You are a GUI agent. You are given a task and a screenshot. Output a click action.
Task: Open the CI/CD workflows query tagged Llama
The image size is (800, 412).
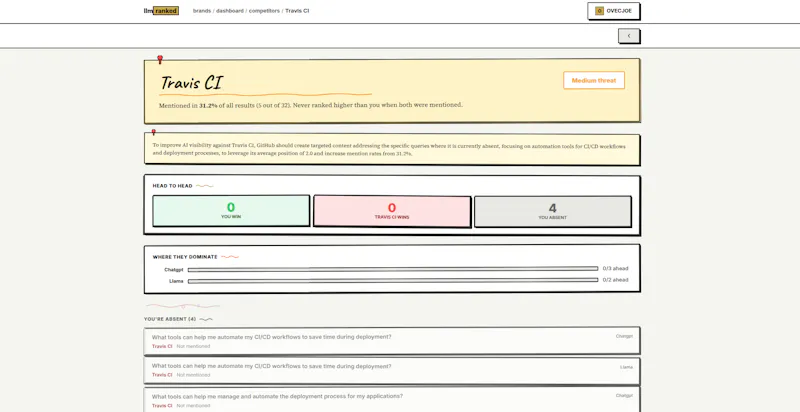pos(392,370)
